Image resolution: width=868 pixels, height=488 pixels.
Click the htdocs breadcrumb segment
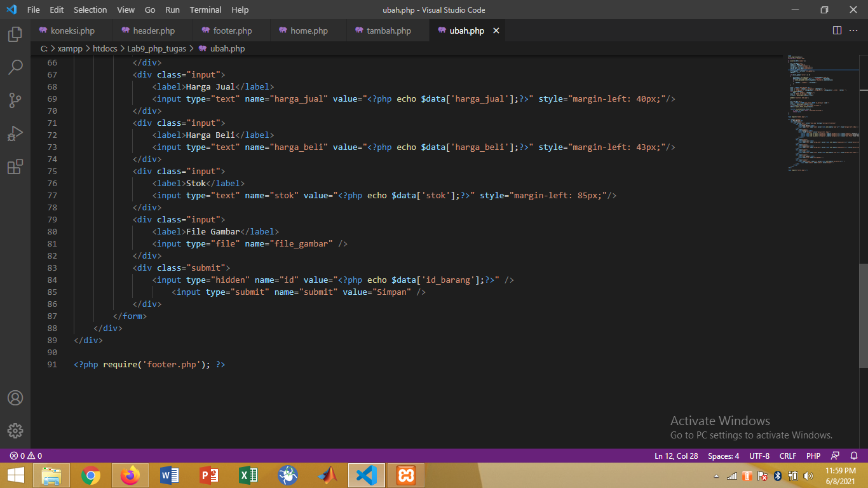105,48
